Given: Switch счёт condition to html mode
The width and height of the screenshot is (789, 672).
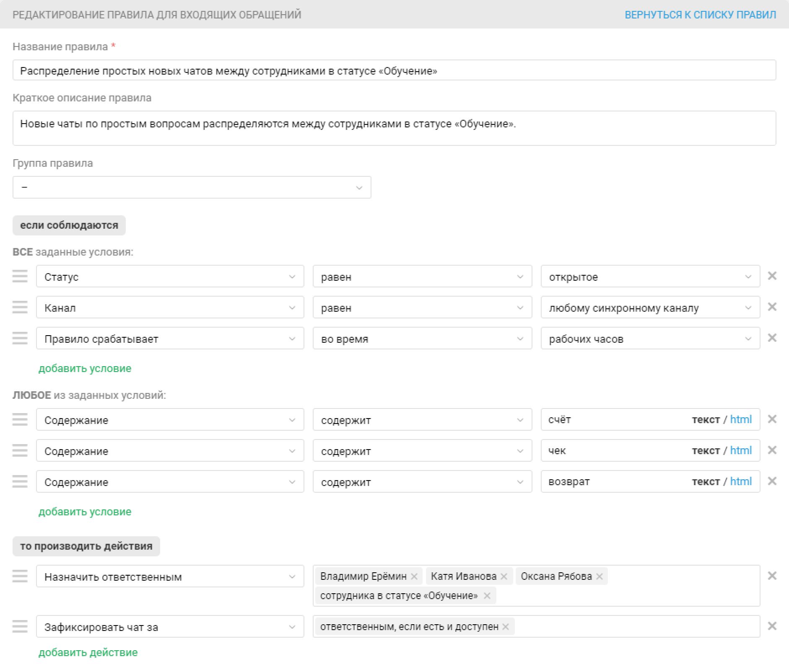Looking at the screenshot, I should [x=741, y=419].
